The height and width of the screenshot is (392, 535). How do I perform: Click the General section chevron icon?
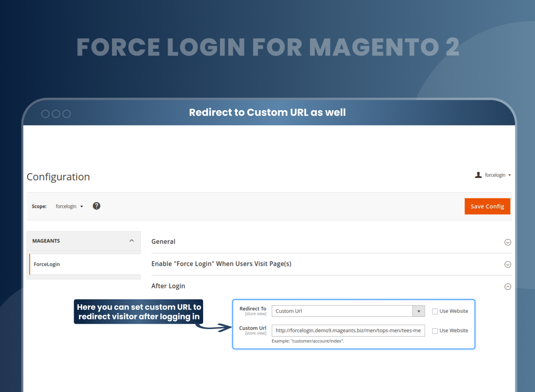coord(508,242)
